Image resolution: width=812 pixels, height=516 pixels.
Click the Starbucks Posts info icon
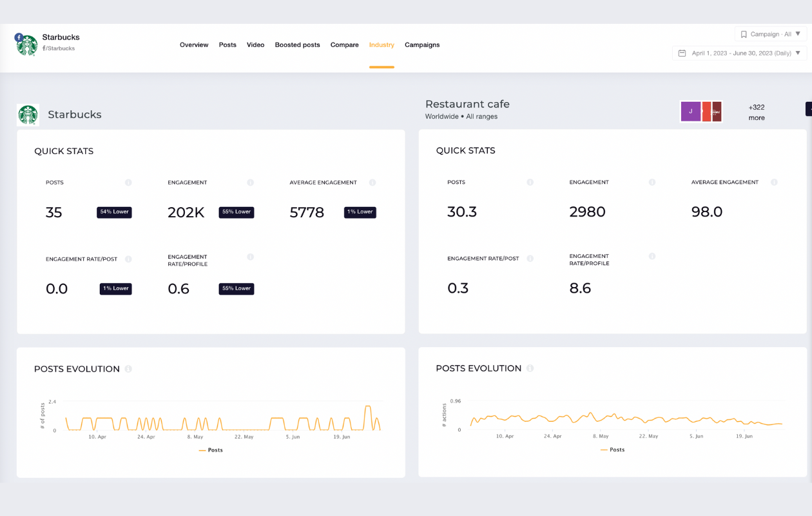click(x=128, y=183)
